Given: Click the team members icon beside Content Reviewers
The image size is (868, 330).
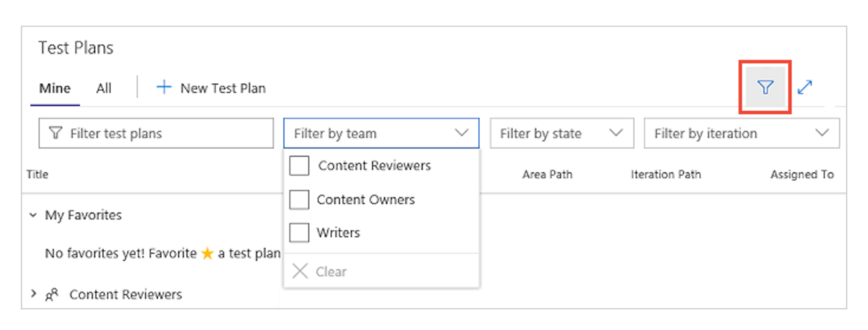Looking at the screenshot, I should point(51,294).
